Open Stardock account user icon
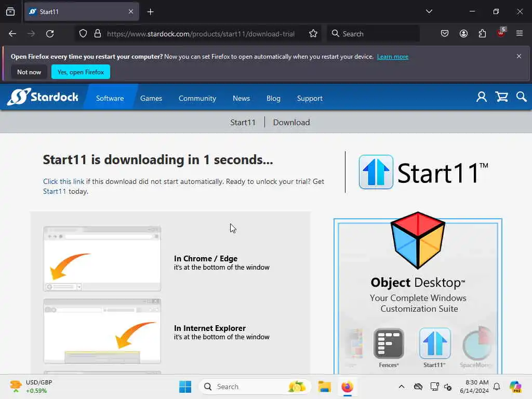The image size is (532, 399). coord(482,97)
